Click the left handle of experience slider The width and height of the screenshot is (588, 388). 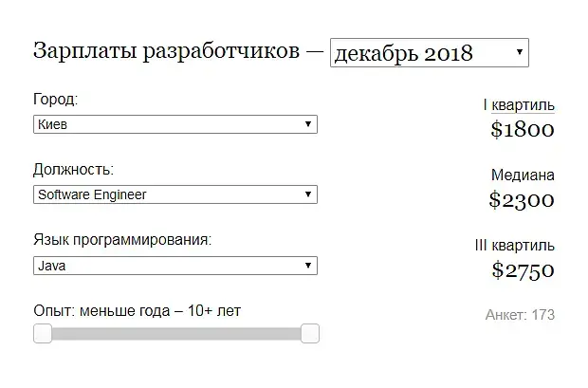coord(43,333)
